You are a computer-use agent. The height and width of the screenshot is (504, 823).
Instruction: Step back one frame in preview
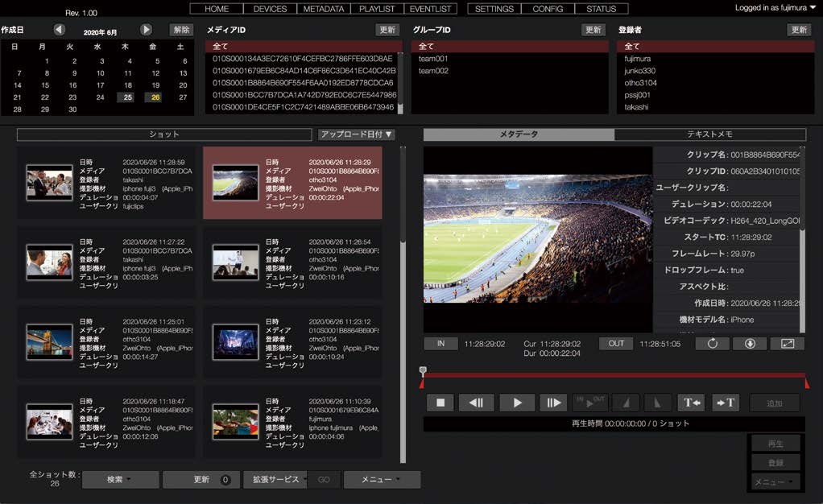point(476,403)
